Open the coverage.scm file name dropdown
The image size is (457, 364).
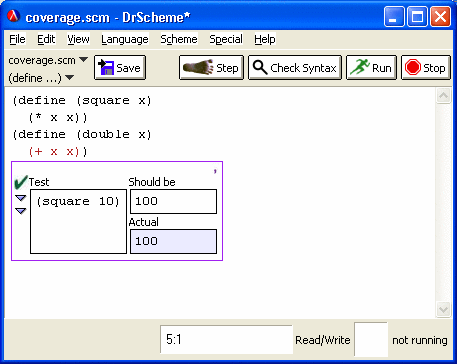pyautogui.click(x=48, y=60)
